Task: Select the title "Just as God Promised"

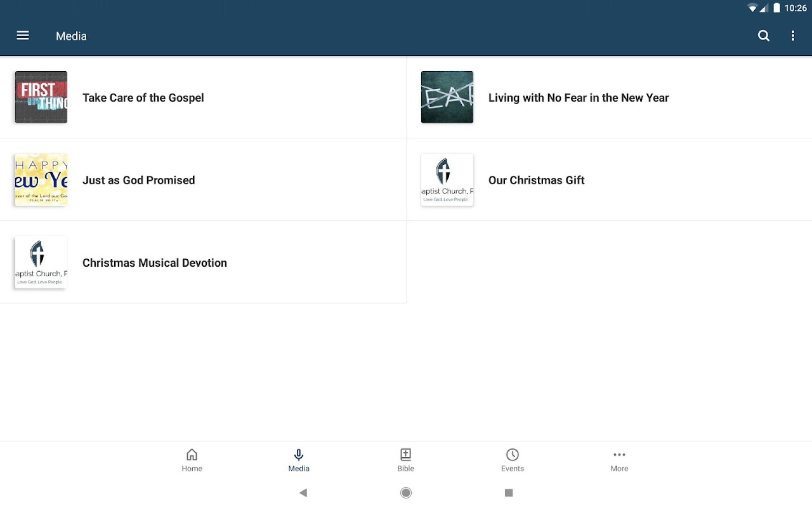Action: (x=139, y=180)
